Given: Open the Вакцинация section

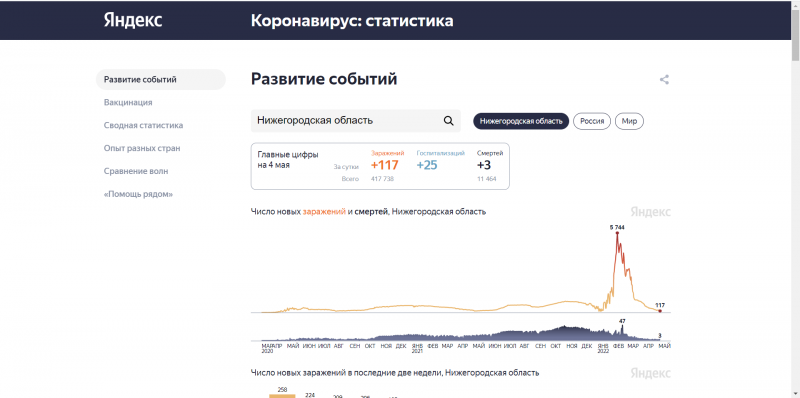Looking at the screenshot, I should coord(128,103).
